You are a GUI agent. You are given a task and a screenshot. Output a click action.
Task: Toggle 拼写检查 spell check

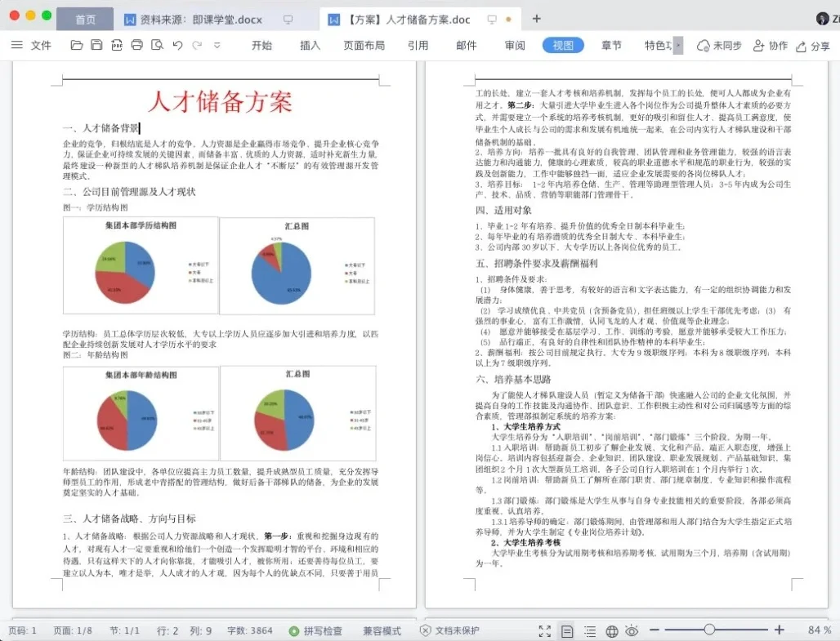315,631
